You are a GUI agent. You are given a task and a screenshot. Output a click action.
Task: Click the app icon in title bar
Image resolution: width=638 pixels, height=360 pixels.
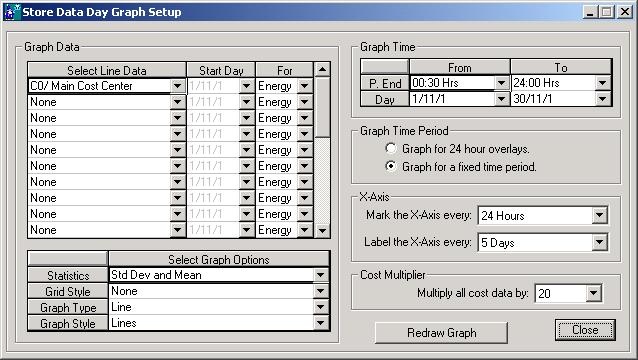[x=12, y=11]
